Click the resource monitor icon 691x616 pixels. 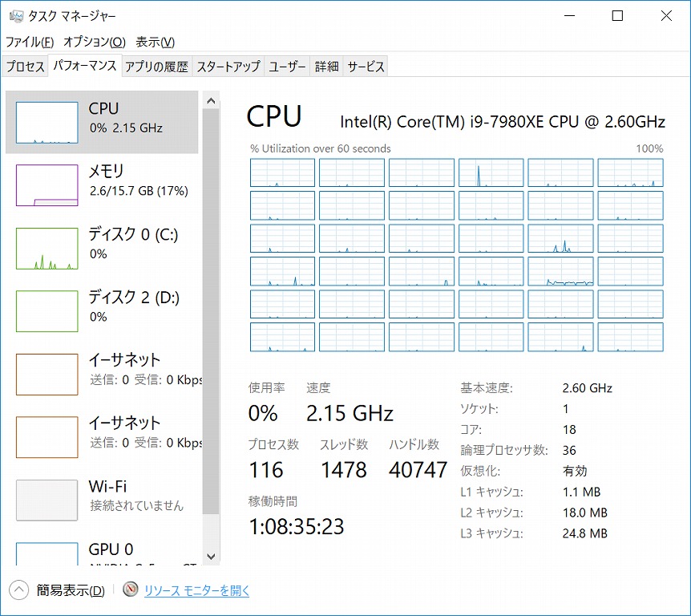[x=131, y=590]
